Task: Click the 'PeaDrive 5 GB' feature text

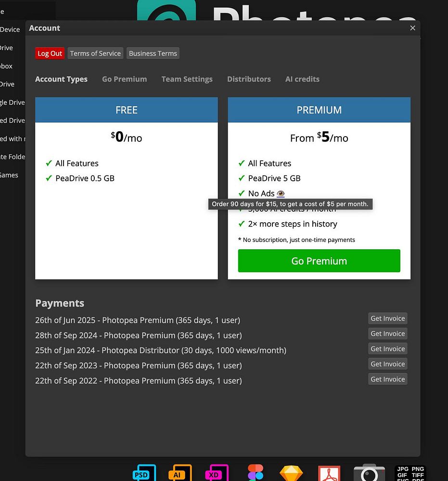Action: pyautogui.click(x=274, y=178)
